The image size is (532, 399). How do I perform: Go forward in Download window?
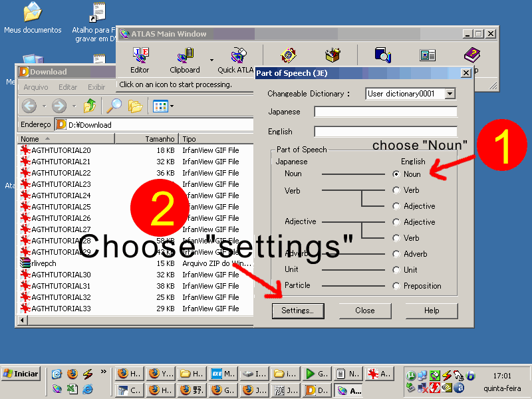59,106
